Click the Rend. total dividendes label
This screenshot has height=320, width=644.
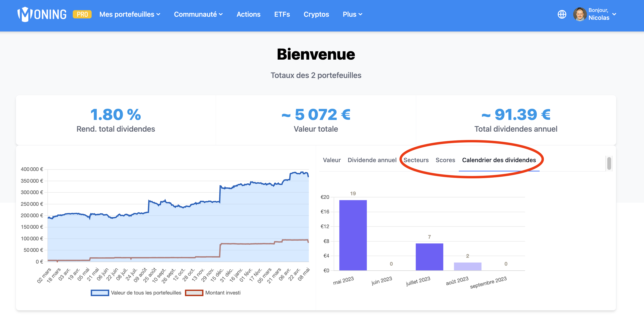click(x=116, y=129)
